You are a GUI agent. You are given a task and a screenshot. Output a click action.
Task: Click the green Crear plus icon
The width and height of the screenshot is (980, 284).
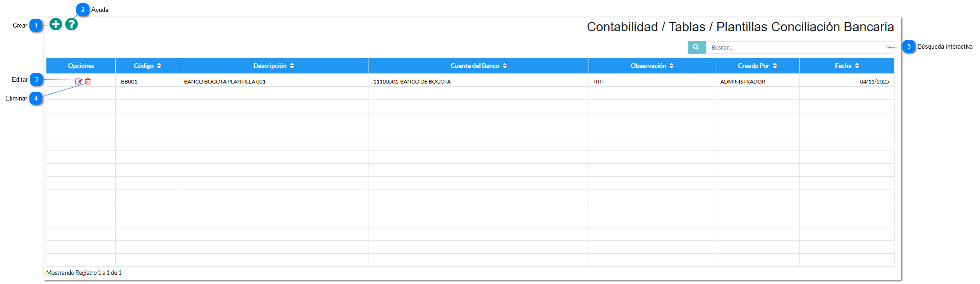coord(56,24)
